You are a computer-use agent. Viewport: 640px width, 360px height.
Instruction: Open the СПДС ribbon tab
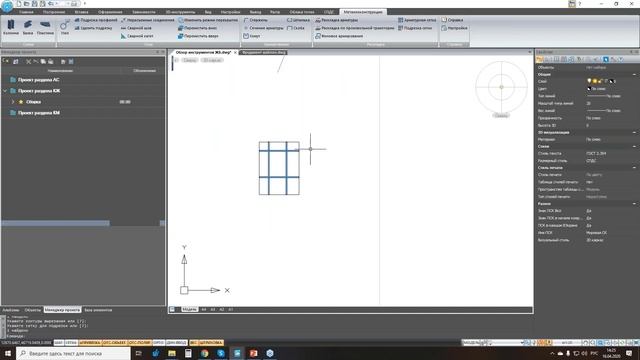pyautogui.click(x=329, y=12)
